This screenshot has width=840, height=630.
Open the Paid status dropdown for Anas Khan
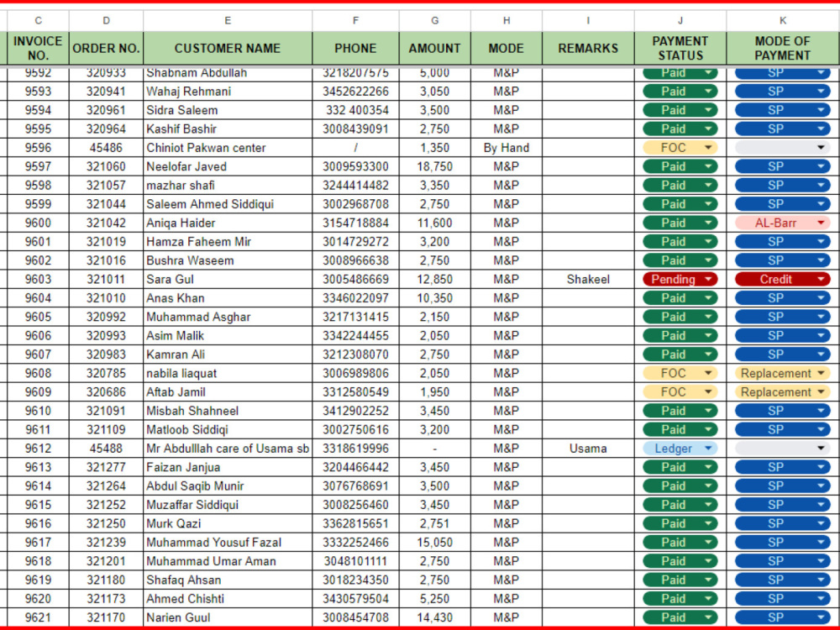[x=680, y=298]
